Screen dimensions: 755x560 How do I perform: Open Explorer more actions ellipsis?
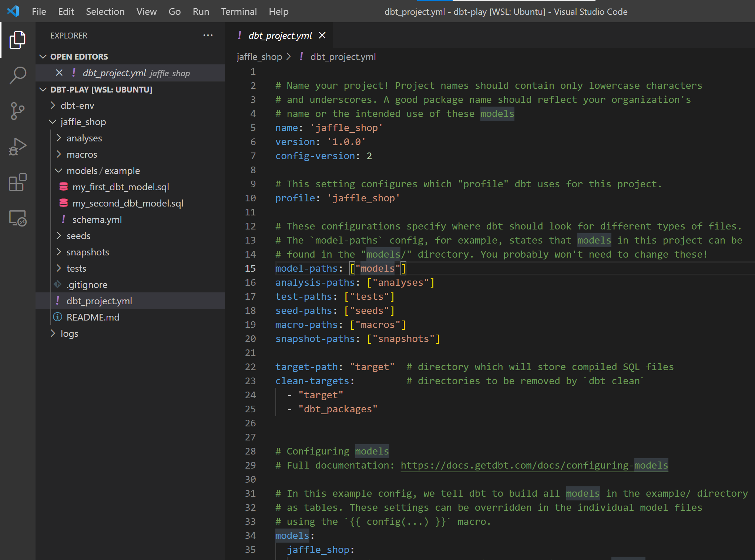click(x=208, y=36)
